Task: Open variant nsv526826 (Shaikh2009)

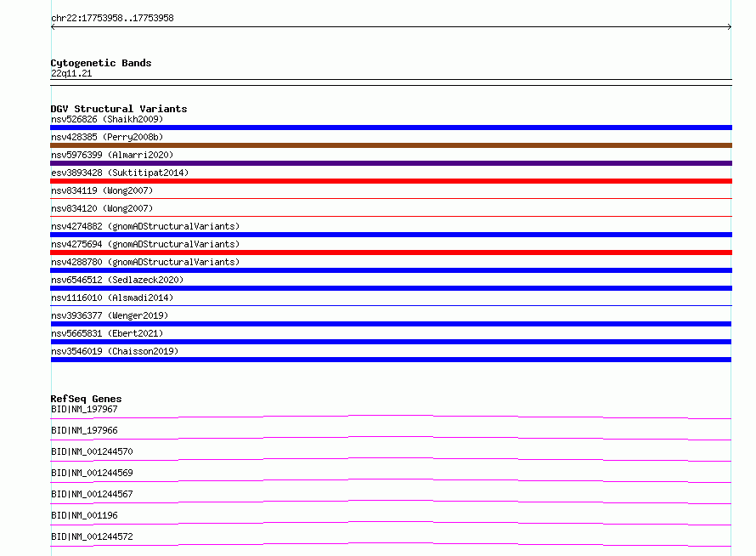Action: point(107,119)
